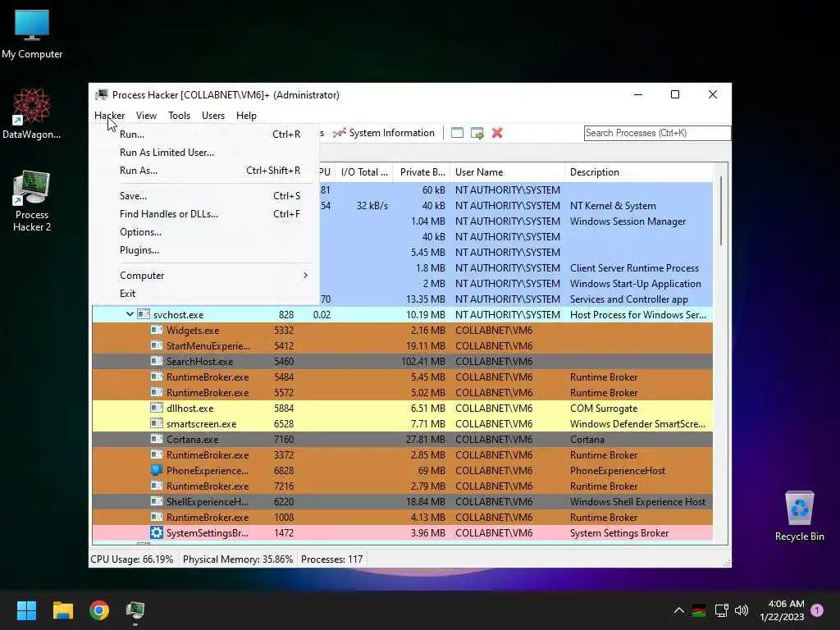Image resolution: width=840 pixels, height=630 pixels.
Task: Sort by the I/O Total column header
Action: pos(364,172)
